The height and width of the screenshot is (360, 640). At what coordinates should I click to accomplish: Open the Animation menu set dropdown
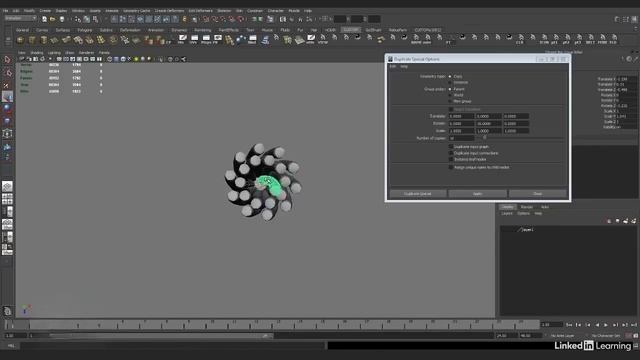pos(20,18)
